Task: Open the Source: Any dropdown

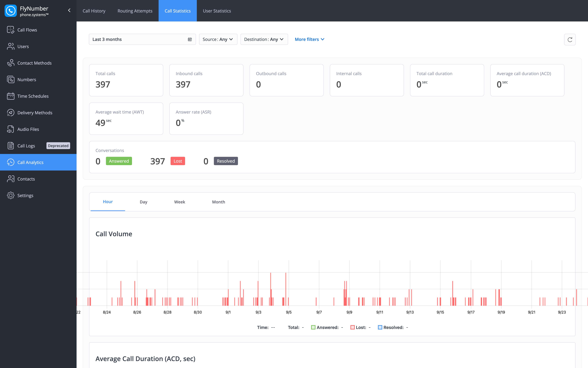Action: (218, 39)
